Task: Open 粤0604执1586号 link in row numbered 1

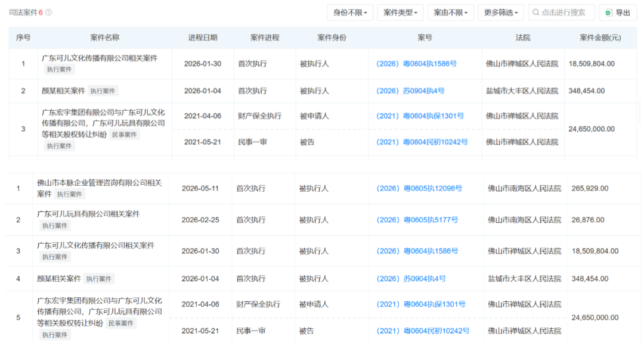Action: pos(416,64)
